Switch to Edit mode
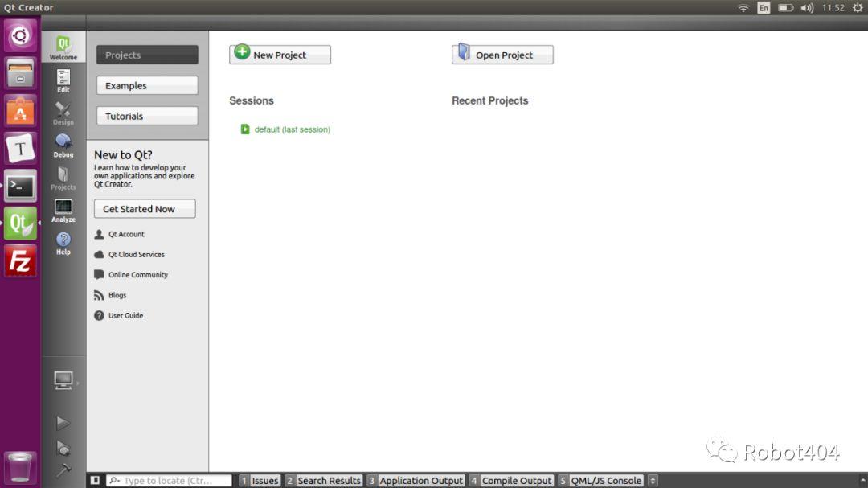The image size is (868, 488). coord(63,80)
